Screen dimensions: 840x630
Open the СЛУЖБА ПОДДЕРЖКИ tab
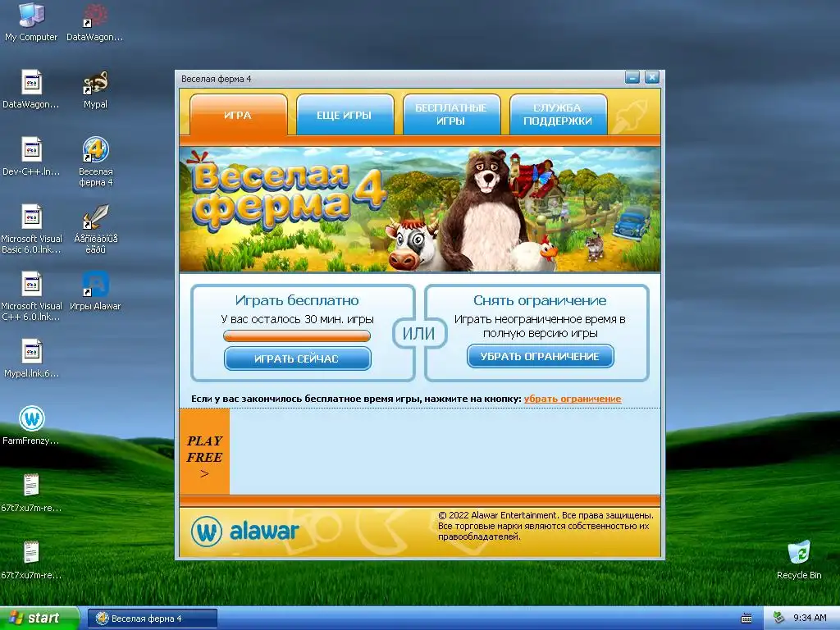558,115
